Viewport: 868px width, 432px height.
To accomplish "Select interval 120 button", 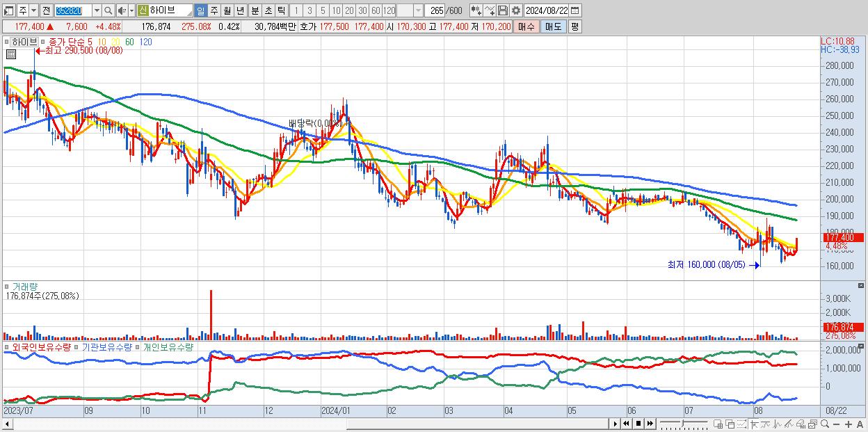I will [x=389, y=10].
